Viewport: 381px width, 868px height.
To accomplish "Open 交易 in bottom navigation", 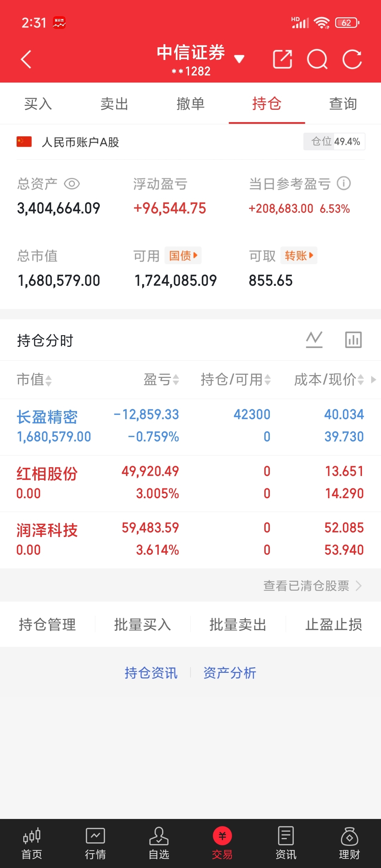I will point(222,844).
